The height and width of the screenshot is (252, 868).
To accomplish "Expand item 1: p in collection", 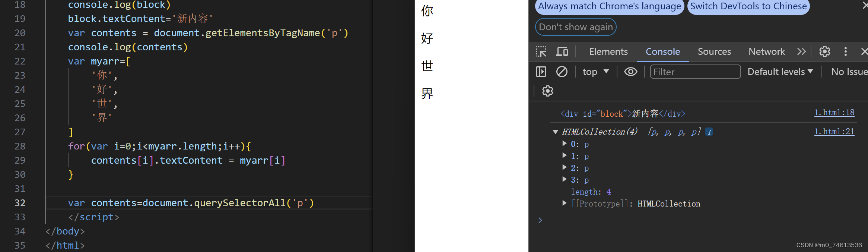I will pyautogui.click(x=565, y=155).
